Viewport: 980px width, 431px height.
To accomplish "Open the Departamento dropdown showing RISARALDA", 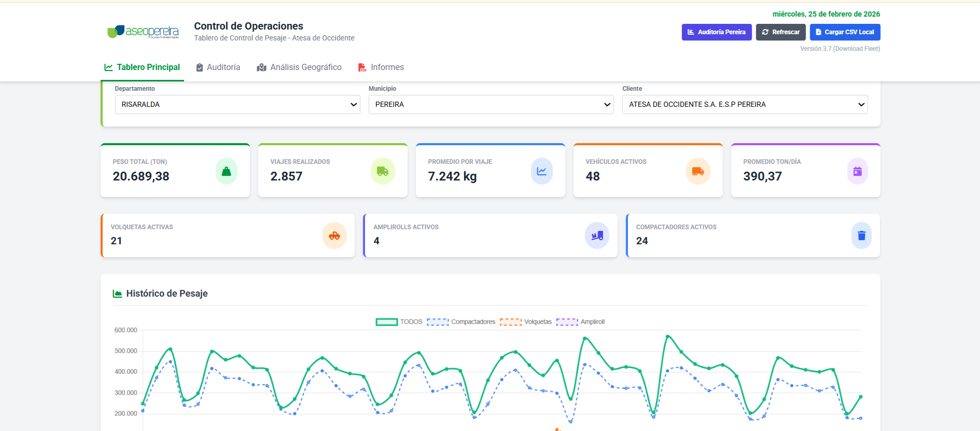I will [x=237, y=104].
